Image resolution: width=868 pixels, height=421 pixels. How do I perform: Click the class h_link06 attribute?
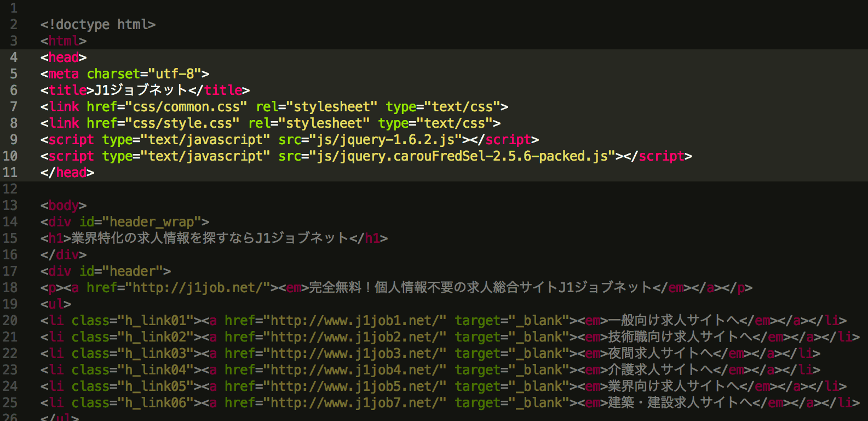pyautogui.click(x=133, y=403)
